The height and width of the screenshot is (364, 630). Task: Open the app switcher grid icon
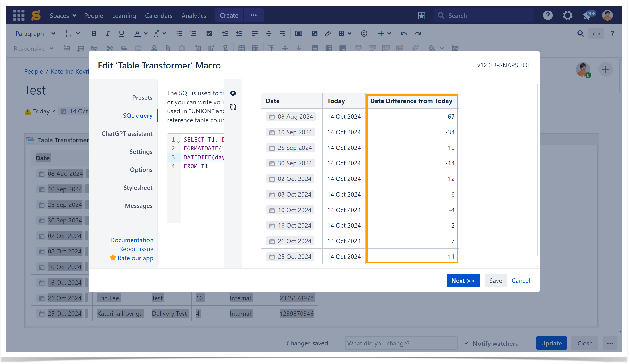19,15
